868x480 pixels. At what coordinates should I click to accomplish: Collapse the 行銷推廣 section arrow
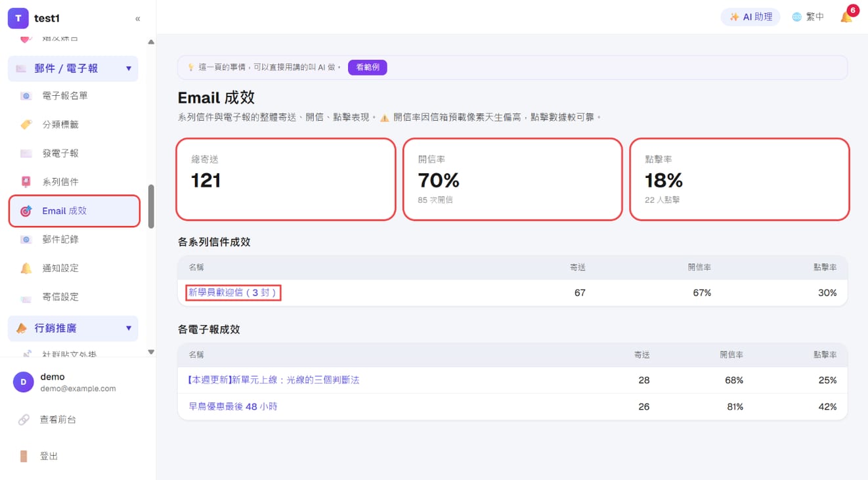tap(129, 328)
